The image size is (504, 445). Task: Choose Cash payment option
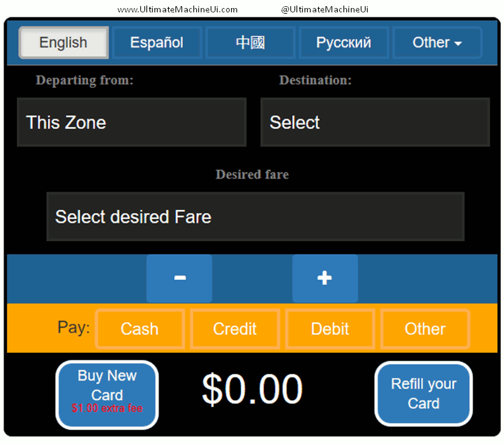tap(140, 329)
